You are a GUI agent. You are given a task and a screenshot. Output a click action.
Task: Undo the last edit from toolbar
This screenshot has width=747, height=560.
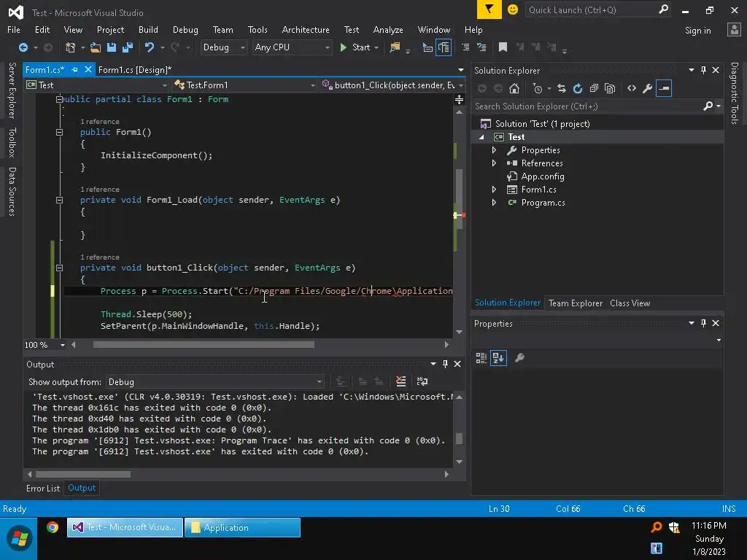[150, 47]
